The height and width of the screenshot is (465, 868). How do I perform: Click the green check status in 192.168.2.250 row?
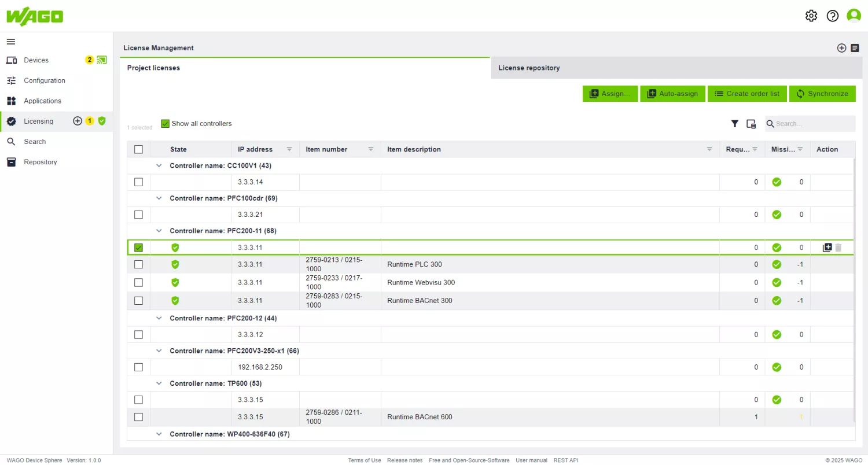pos(777,367)
